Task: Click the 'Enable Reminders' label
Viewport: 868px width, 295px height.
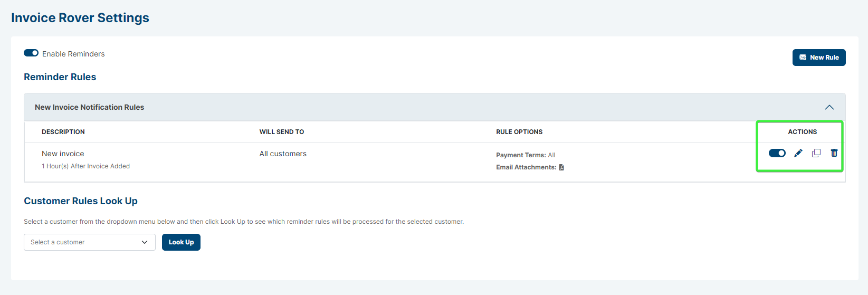Action: (x=73, y=54)
